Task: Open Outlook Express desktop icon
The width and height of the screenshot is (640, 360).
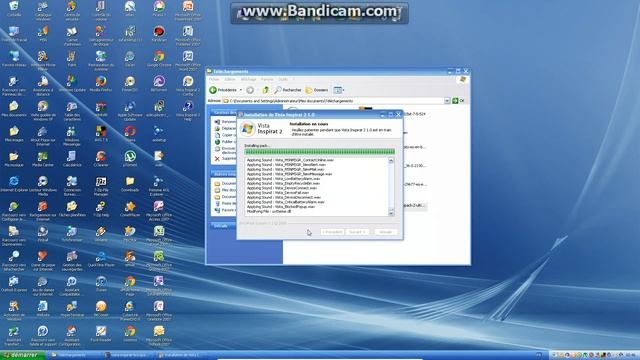Action: tap(14, 284)
